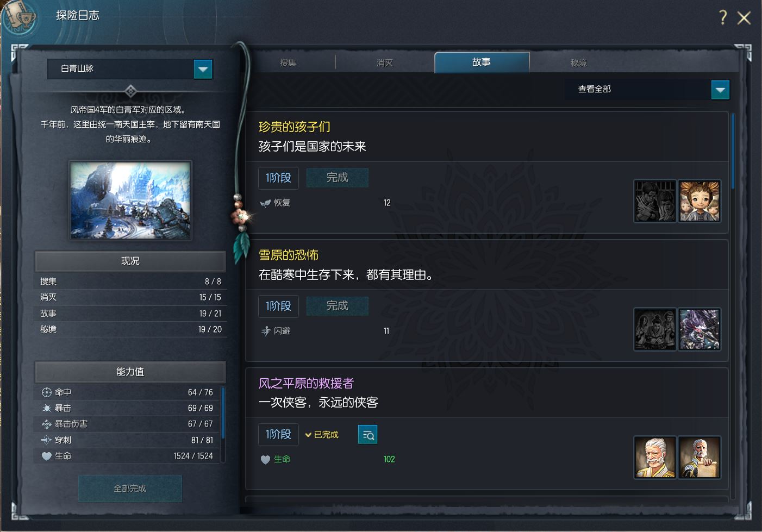Click the 白青山脉 snowy region thumbnail
This screenshot has height=532, width=762.
point(130,200)
